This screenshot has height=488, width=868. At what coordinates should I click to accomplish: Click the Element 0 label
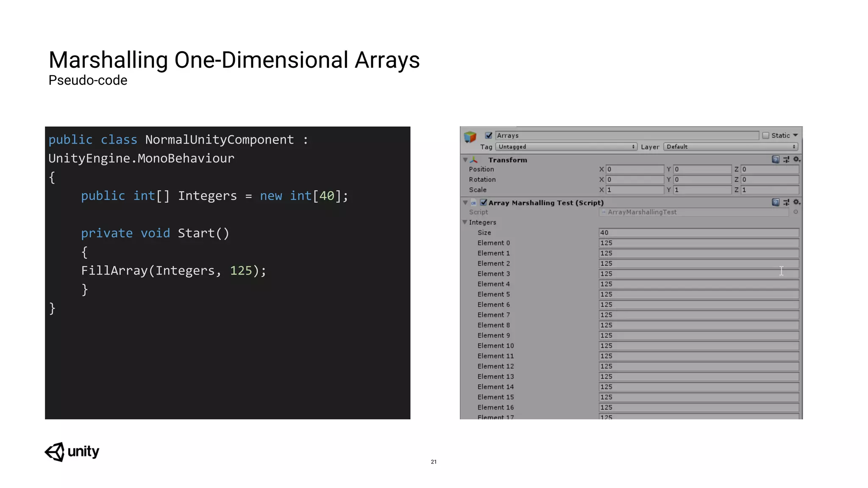point(494,243)
